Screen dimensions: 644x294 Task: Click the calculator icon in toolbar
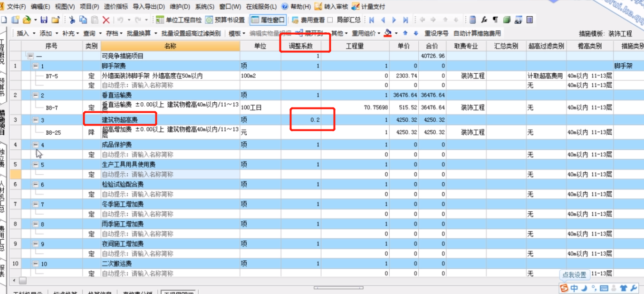[x=472, y=20]
